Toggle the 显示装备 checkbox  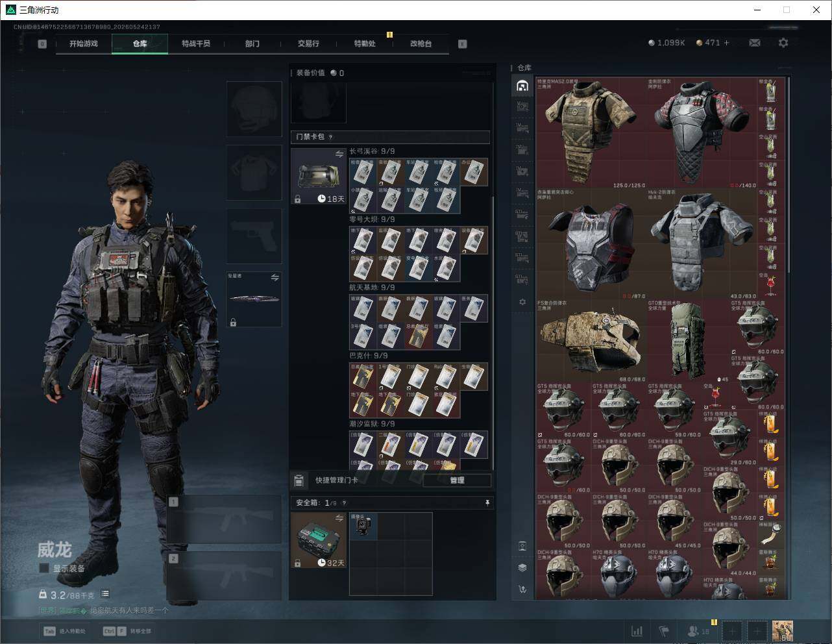tap(44, 568)
